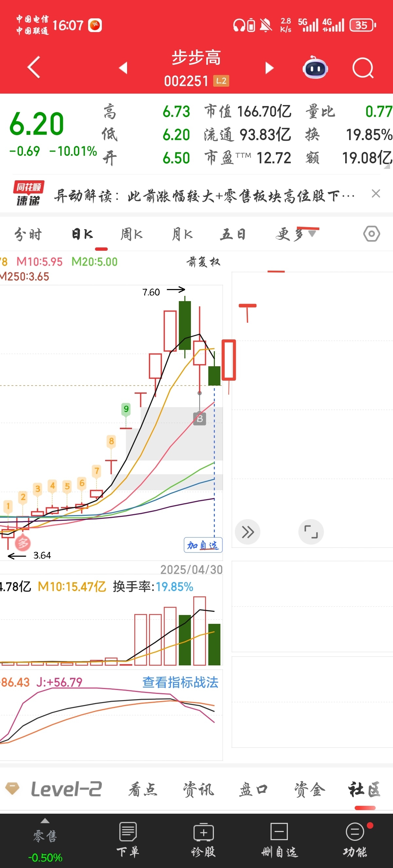Change the 前复权 adjustment mode
393x868 pixels.
pos(204,262)
